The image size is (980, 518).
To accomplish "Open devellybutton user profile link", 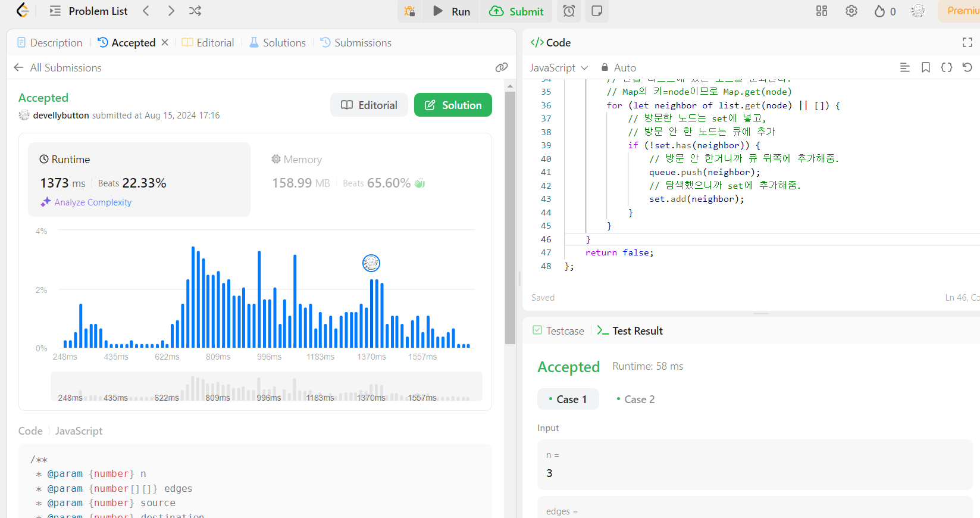I will point(61,116).
